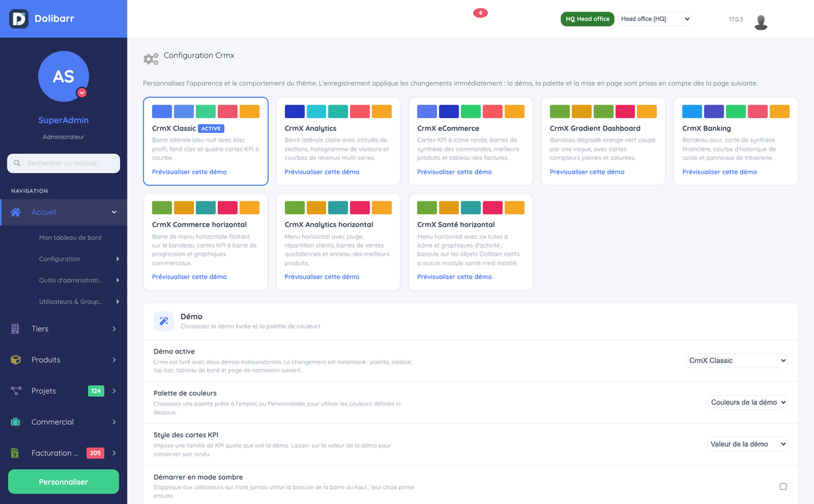Click the Tiers building icon

click(16, 328)
